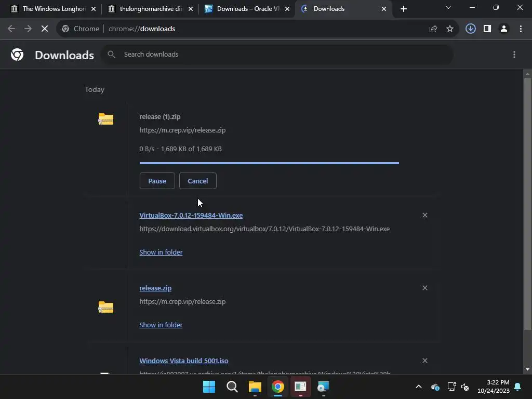Viewport: 532px width, 399px height.
Task: Click the Chrome site info chip
Action: [81, 29]
